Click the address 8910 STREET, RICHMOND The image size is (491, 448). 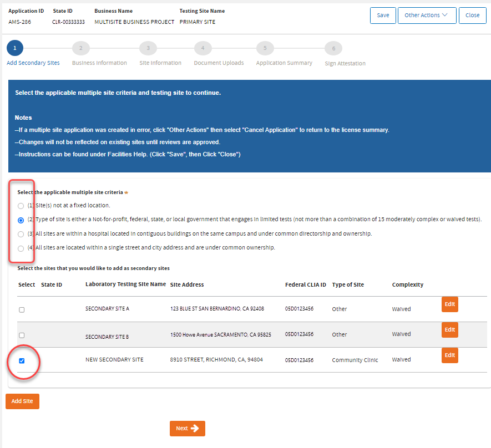[216, 360]
